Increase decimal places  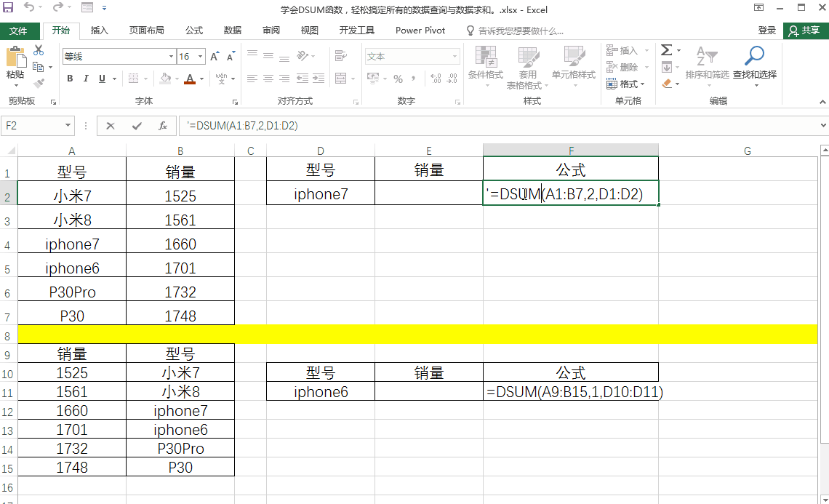point(436,79)
